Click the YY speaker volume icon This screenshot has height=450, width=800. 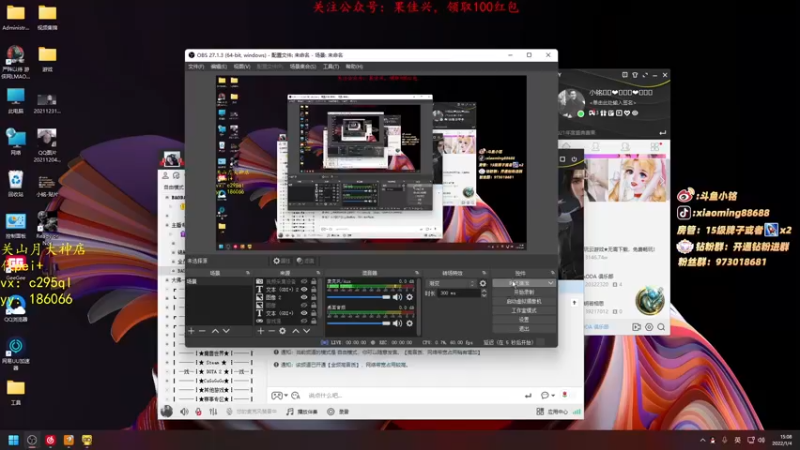184,411
